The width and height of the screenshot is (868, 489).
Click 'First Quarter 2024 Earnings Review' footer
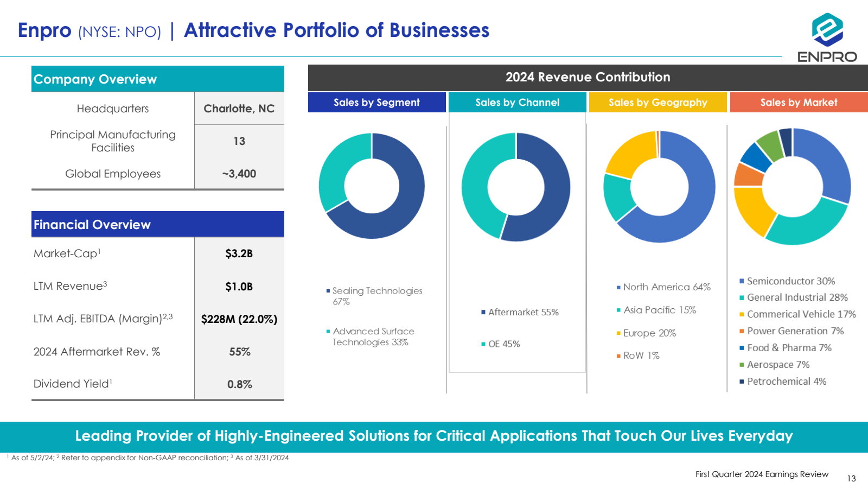pos(762,474)
